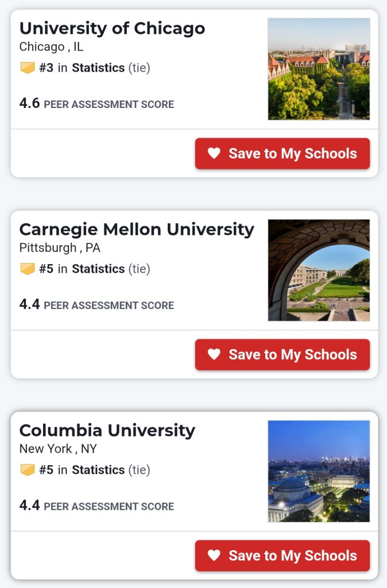Click heart icon on Columbia University card
The image size is (387, 588).
click(x=214, y=555)
